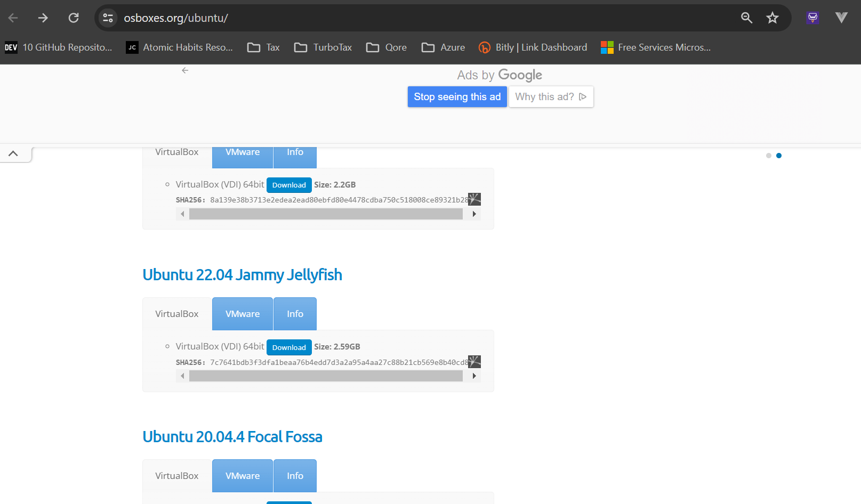Select the VirtualBox tab under Ubuntu 20.04.4 Focal Fossa
This screenshot has width=861, height=504.
[x=177, y=476]
